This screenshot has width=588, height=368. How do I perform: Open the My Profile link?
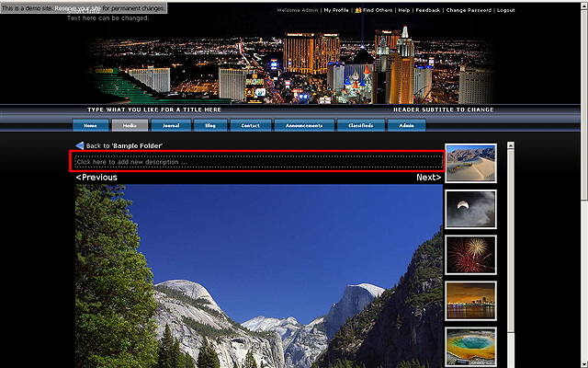click(x=335, y=10)
